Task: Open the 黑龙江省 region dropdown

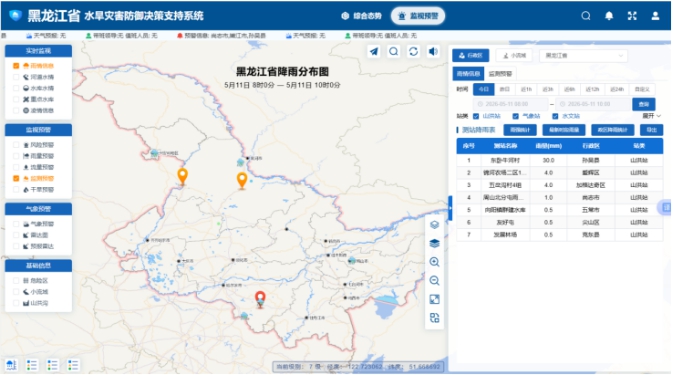Action: [584, 56]
